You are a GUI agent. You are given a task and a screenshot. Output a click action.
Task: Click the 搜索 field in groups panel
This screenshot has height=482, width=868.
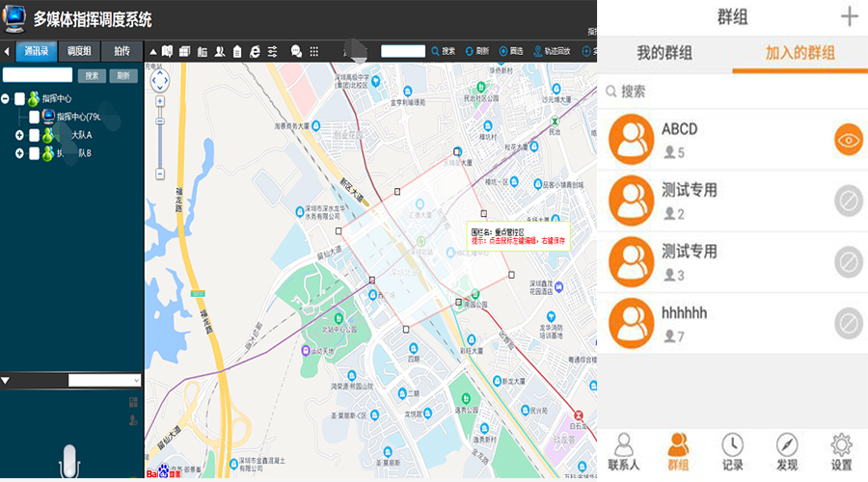[731, 92]
